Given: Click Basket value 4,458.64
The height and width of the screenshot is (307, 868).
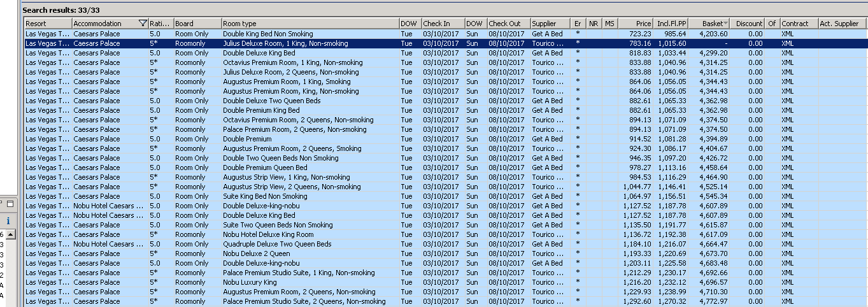Looking at the screenshot, I should (x=713, y=168).
